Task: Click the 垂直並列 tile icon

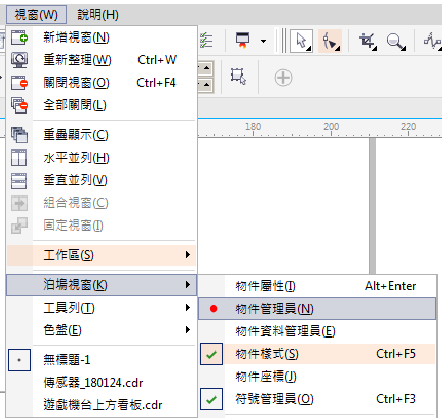Action: point(19,180)
